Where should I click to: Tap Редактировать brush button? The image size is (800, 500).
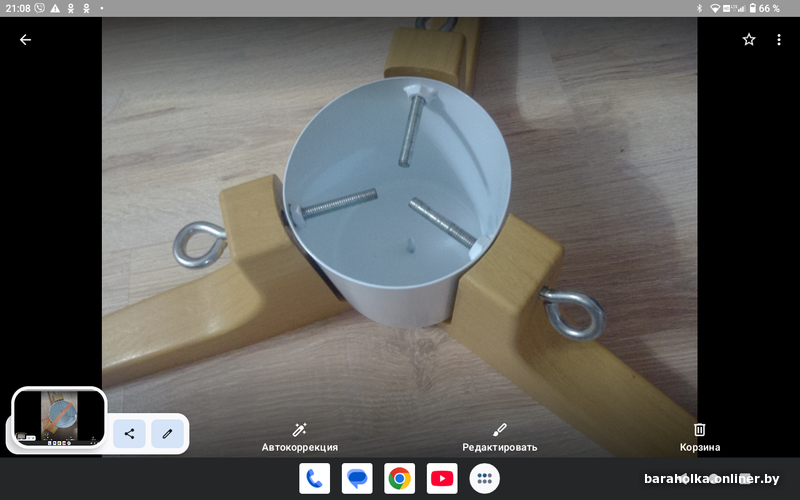coord(499,438)
